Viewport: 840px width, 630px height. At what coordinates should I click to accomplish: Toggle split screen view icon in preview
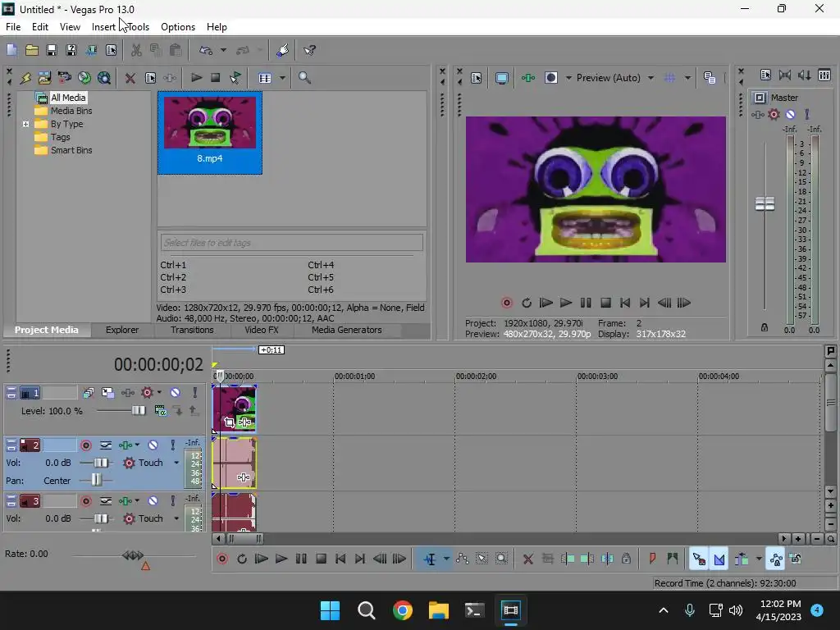point(550,78)
